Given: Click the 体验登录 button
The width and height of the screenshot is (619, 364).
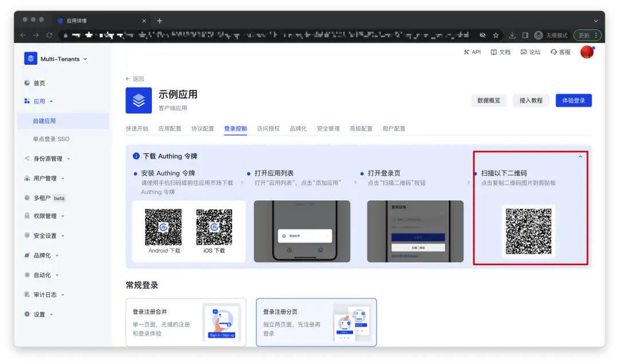Looking at the screenshot, I should [574, 100].
